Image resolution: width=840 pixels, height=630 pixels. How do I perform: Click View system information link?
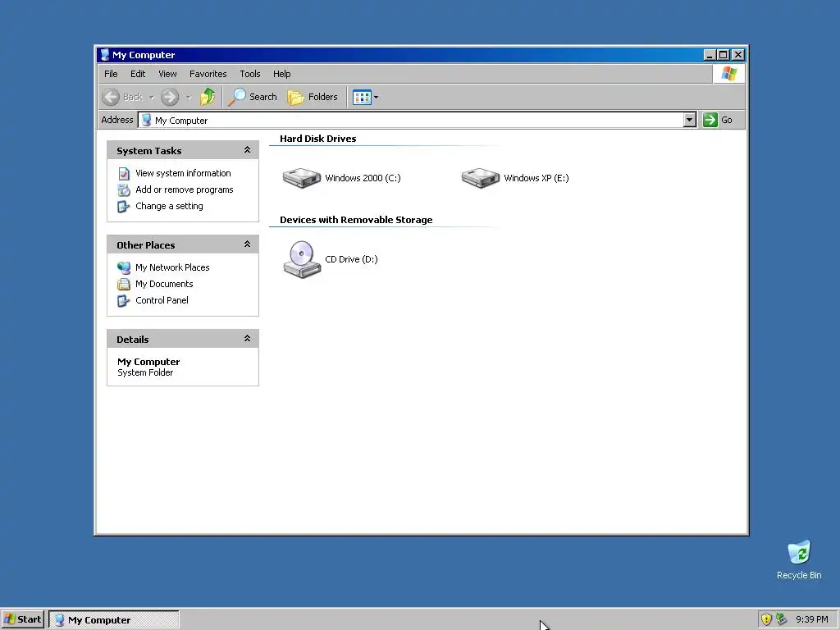[x=183, y=173]
